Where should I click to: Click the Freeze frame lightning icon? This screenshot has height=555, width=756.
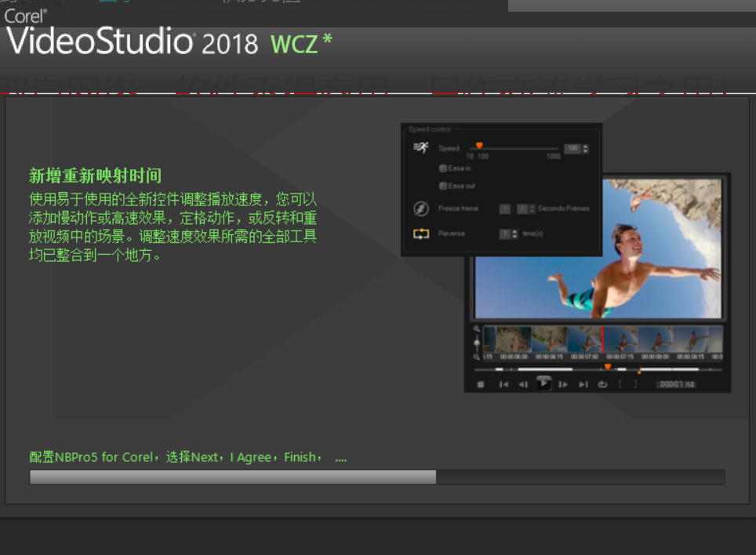[x=421, y=209]
